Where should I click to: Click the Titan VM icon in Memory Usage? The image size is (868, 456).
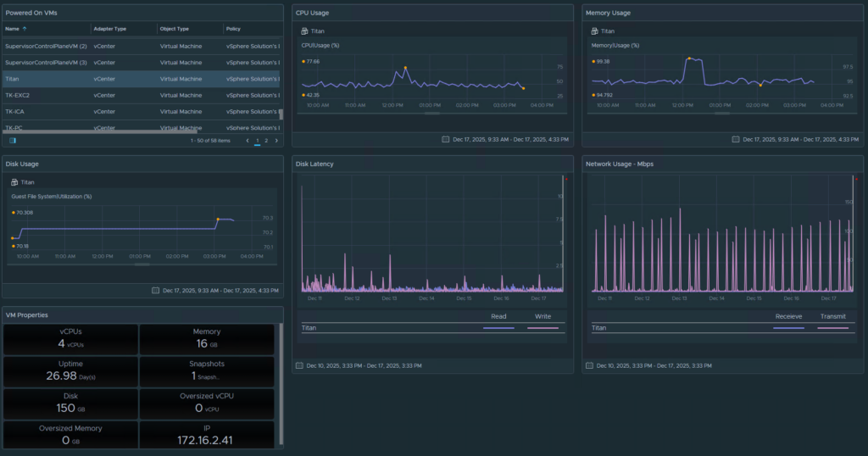(594, 31)
